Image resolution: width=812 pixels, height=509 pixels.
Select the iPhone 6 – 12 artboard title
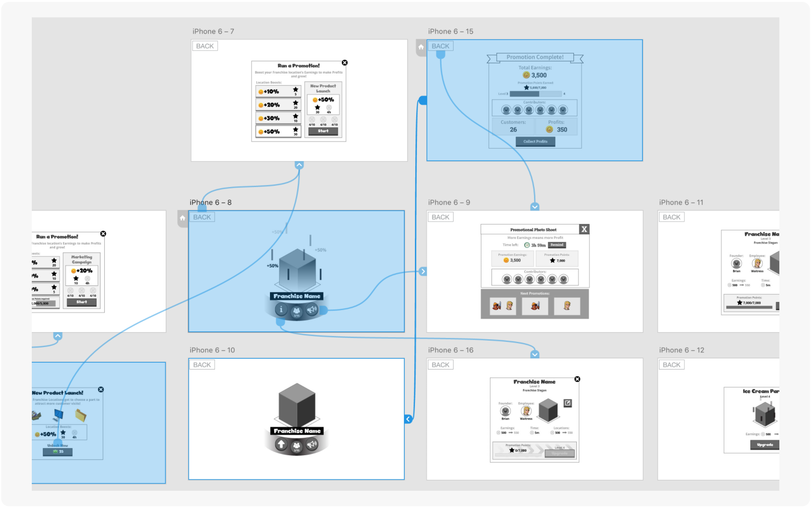(681, 350)
